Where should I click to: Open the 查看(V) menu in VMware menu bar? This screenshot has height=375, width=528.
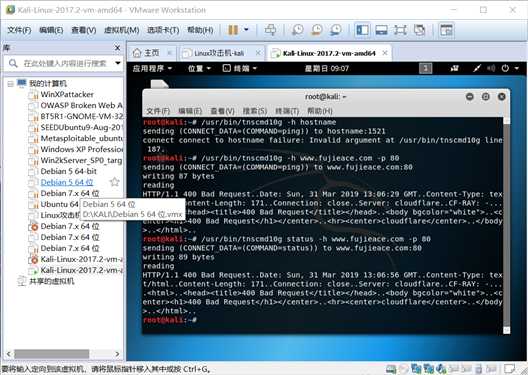pos(84,30)
